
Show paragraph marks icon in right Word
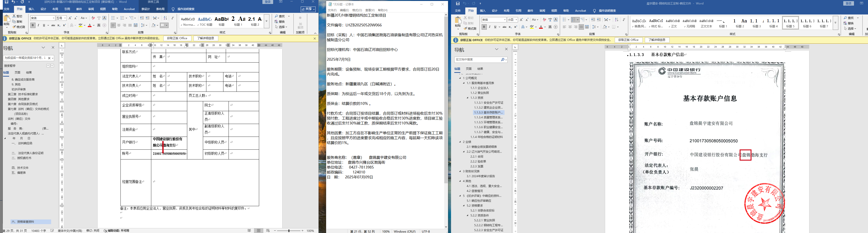(624, 20)
